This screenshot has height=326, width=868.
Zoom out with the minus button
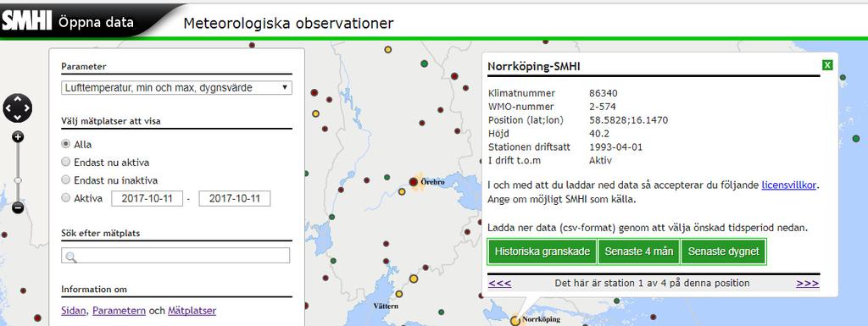pos(18,208)
